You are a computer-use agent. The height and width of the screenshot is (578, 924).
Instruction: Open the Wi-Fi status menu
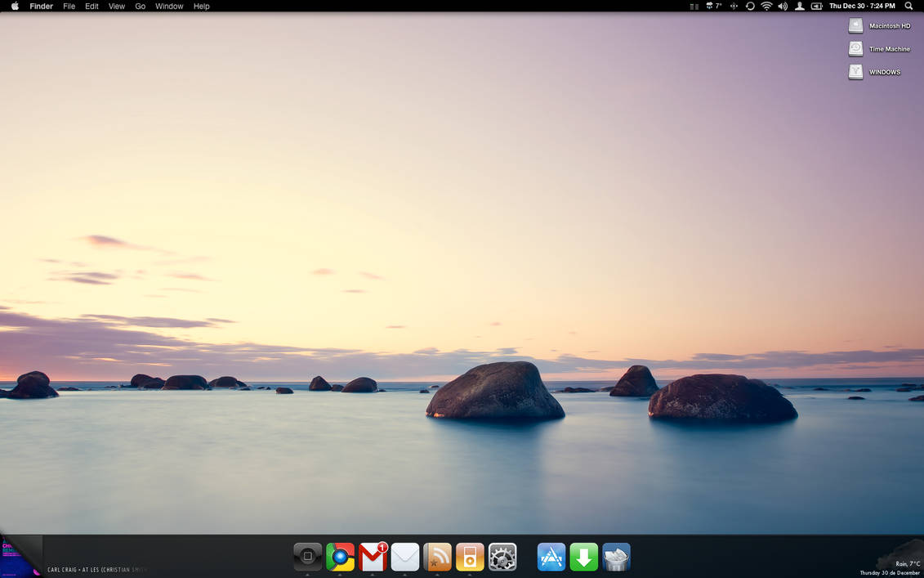(766, 6)
